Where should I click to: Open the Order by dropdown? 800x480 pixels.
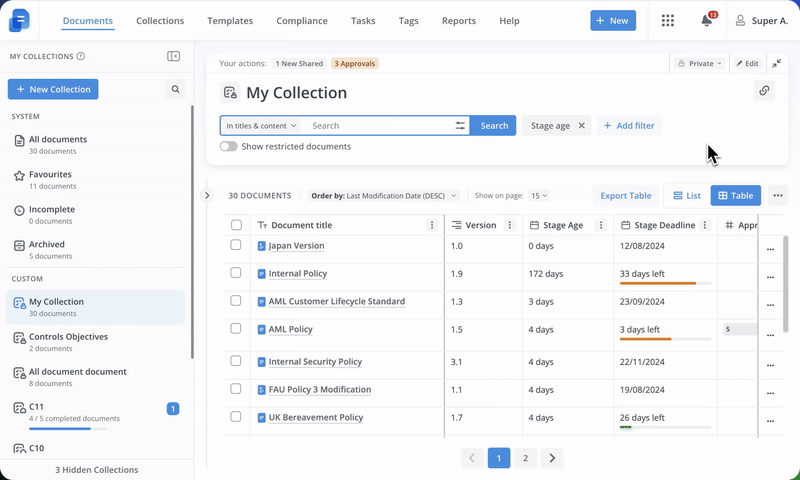383,195
